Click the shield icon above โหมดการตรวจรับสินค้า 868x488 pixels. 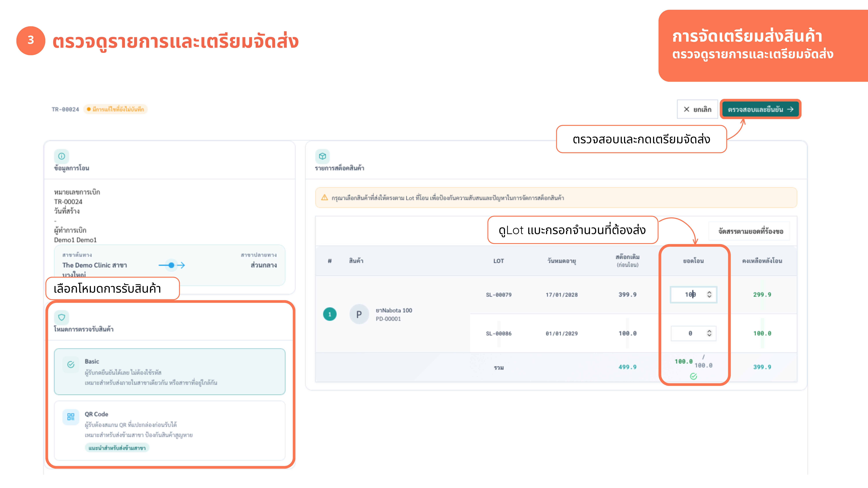(61, 317)
